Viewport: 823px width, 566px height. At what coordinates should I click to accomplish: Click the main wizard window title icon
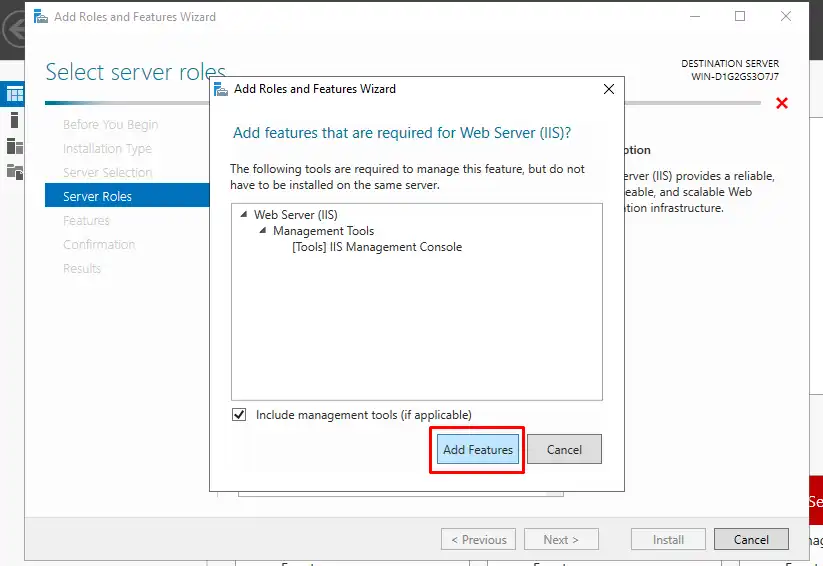41,17
